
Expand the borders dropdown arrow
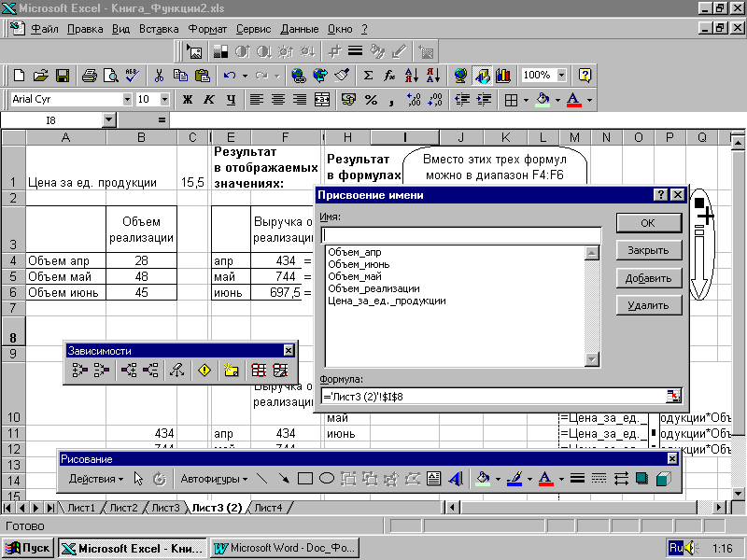click(x=526, y=100)
